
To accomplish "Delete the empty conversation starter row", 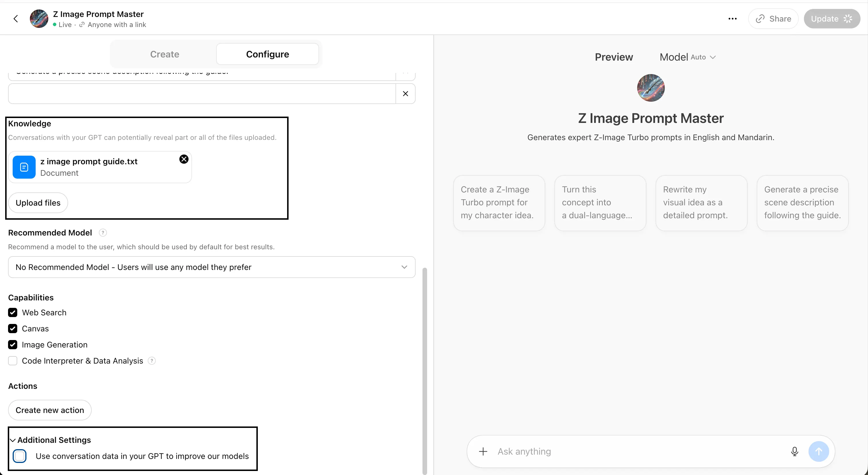I will click(x=405, y=94).
